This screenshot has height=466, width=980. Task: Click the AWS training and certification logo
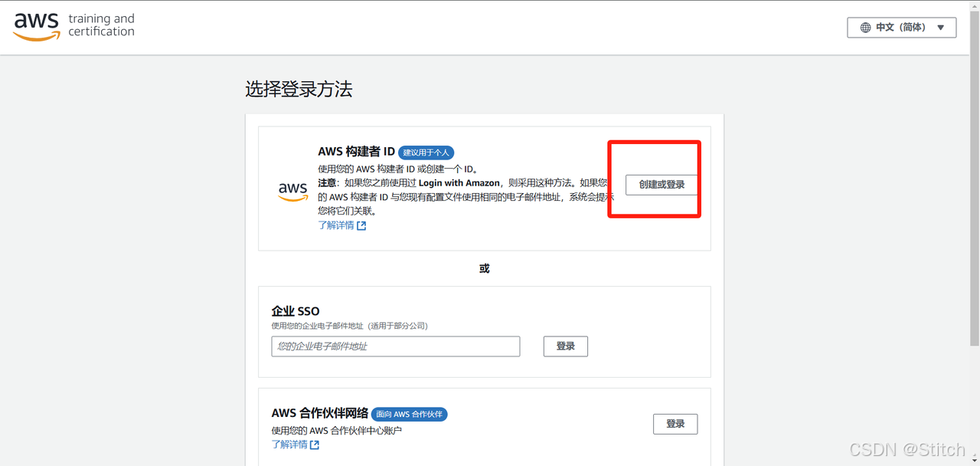tap(74, 25)
